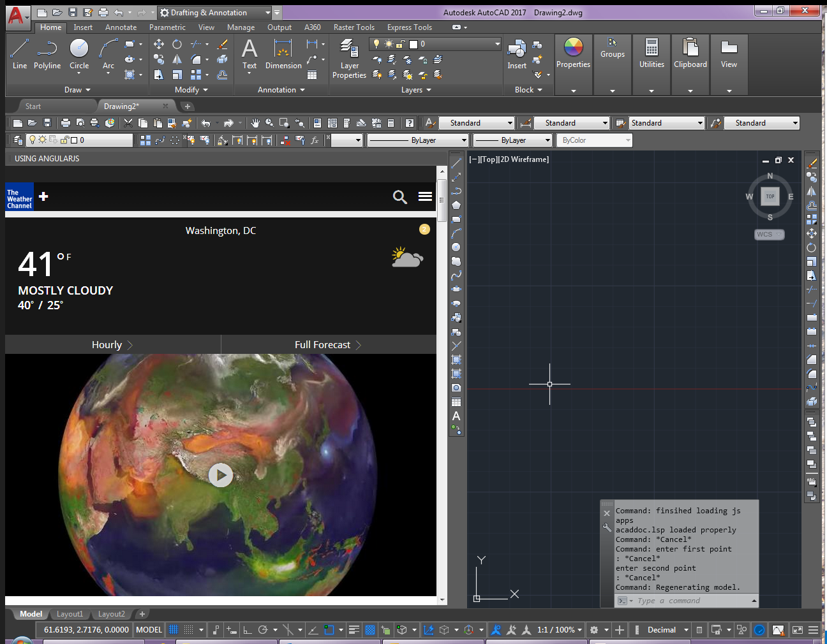Open the ByLayer line color dropdown
The width and height of the screenshot is (827, 644).
pos(418,140)
